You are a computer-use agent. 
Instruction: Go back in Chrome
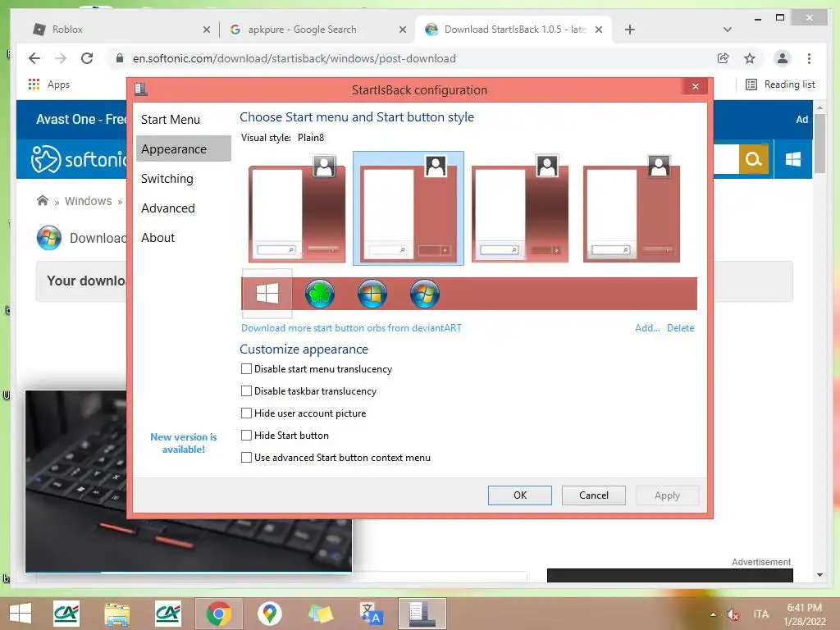point(34,58)
